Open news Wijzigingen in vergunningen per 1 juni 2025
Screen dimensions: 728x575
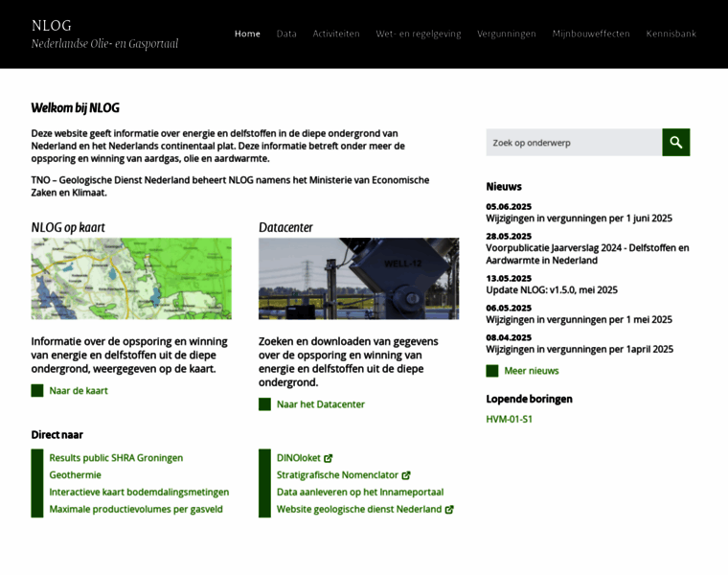579,218
